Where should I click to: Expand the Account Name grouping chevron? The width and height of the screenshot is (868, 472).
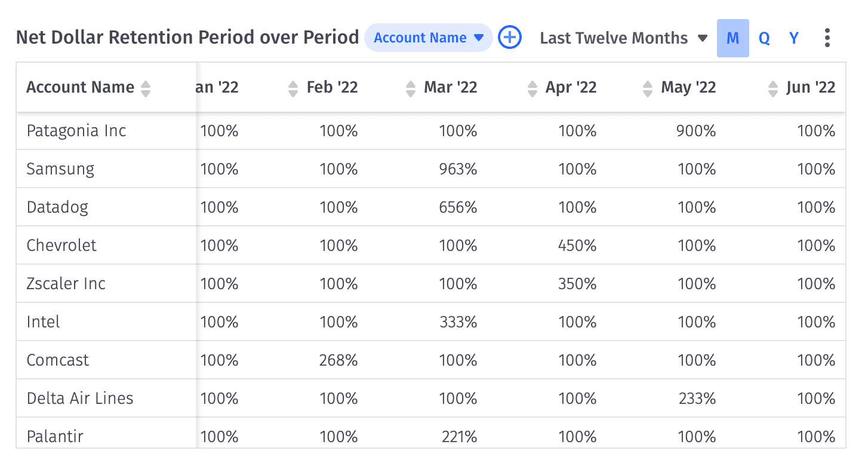click(479, 38)
